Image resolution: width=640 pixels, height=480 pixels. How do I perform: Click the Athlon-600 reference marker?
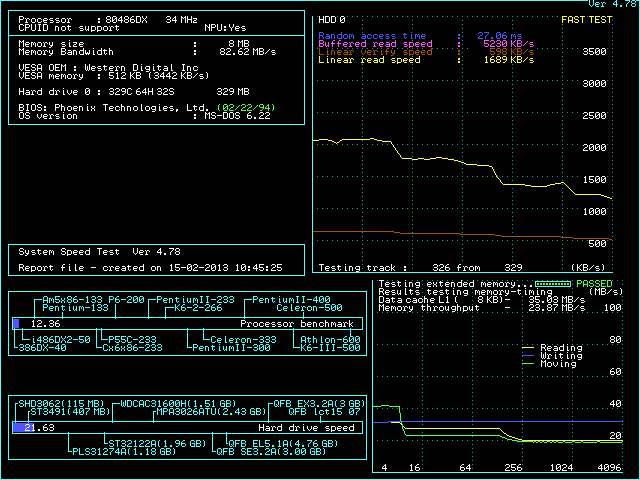pyautogui.click(x=330, y=340)
